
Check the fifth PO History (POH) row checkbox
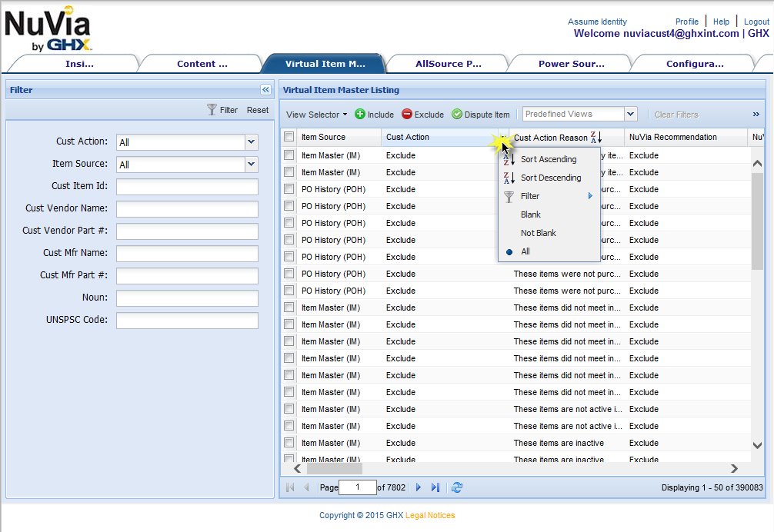[x=289, y=256]
